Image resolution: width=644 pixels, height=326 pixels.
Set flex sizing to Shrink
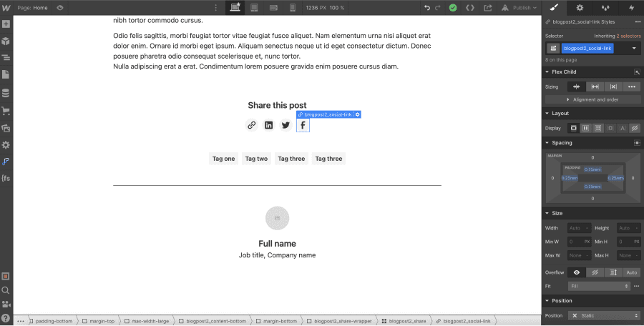(x=577, y=87)
